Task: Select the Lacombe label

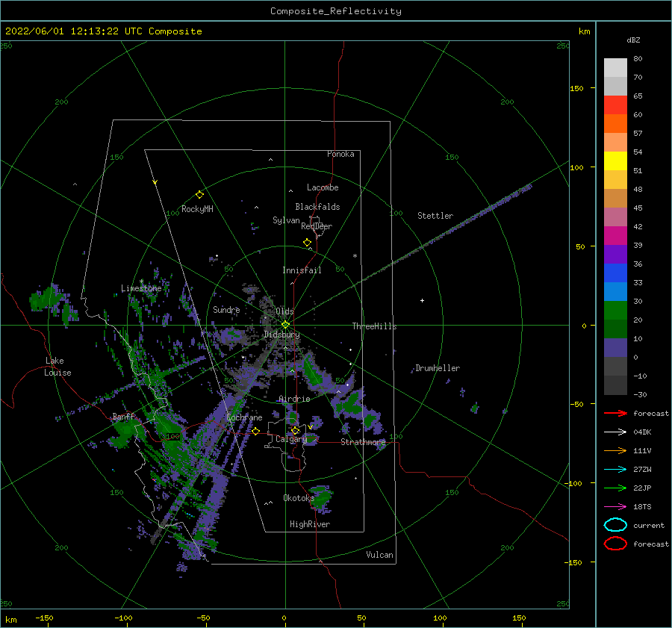Action: tap(323, 187)
